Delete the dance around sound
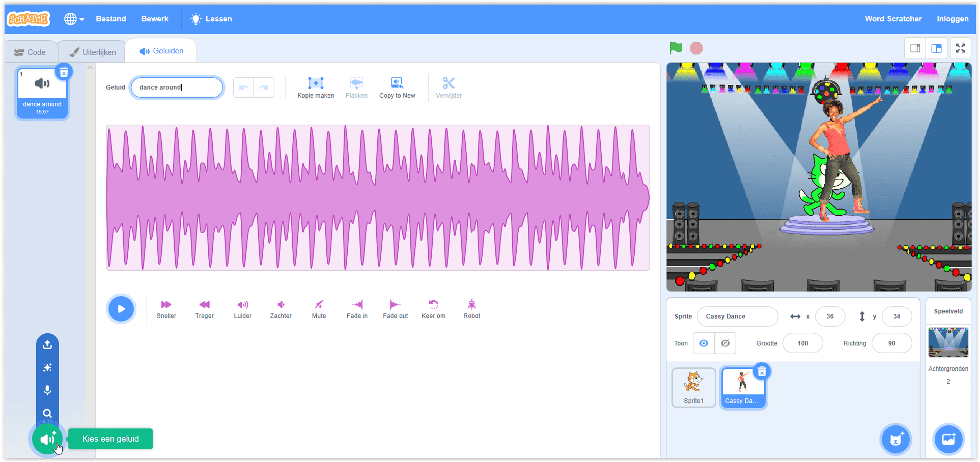Screen dimensions: 980x462 coord(64,73)
